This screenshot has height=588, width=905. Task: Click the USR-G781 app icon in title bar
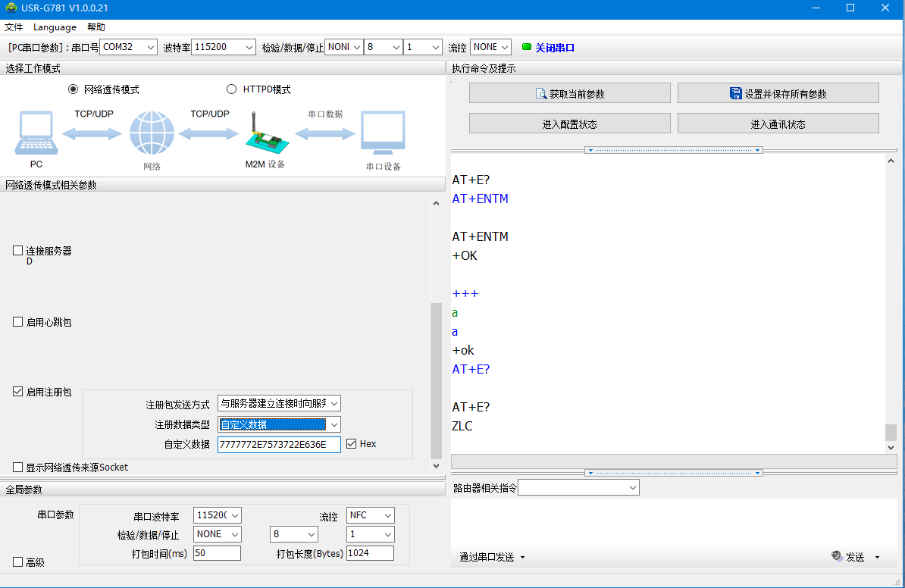tap(11, 8)
